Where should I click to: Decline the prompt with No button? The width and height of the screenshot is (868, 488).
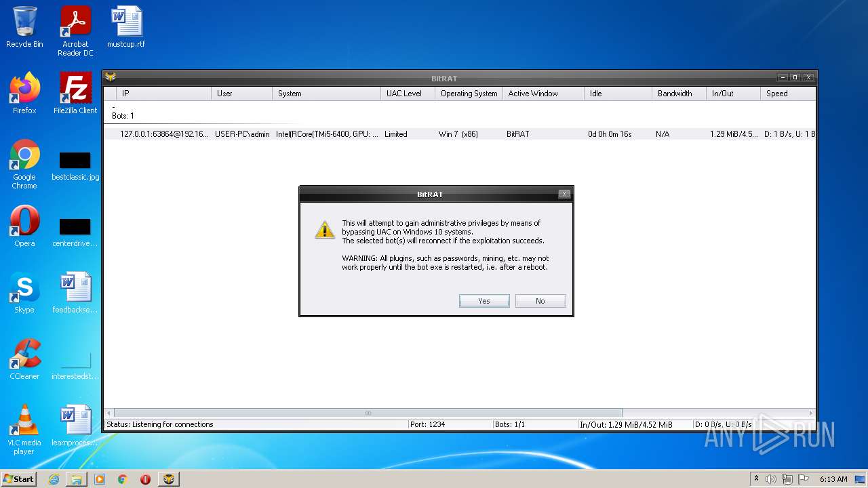tap(540, 301)
